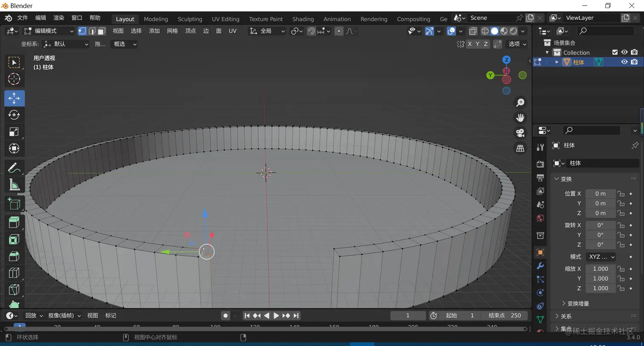The width and height of the screenshot is (644, 346).
Task: Open the 文件 menu
Action: click(x=22, y=18)
